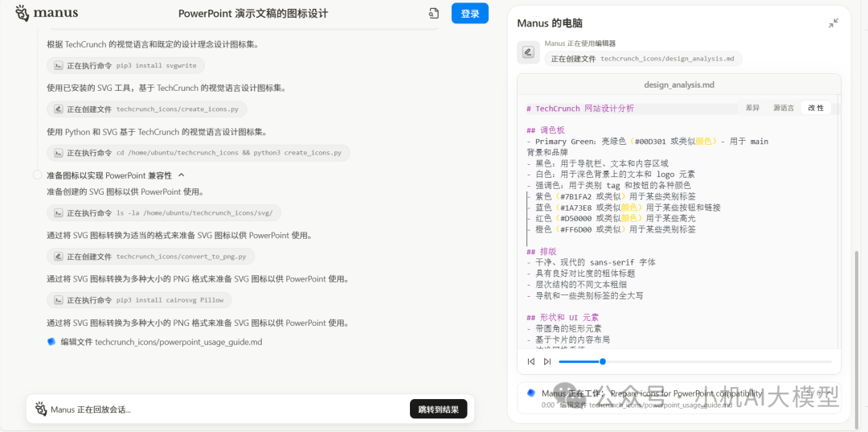Image resolution: width=868 pixels, height=432 pixels.
Task: Click the design_analysis.md file title bar
Action: click(678, 84)
